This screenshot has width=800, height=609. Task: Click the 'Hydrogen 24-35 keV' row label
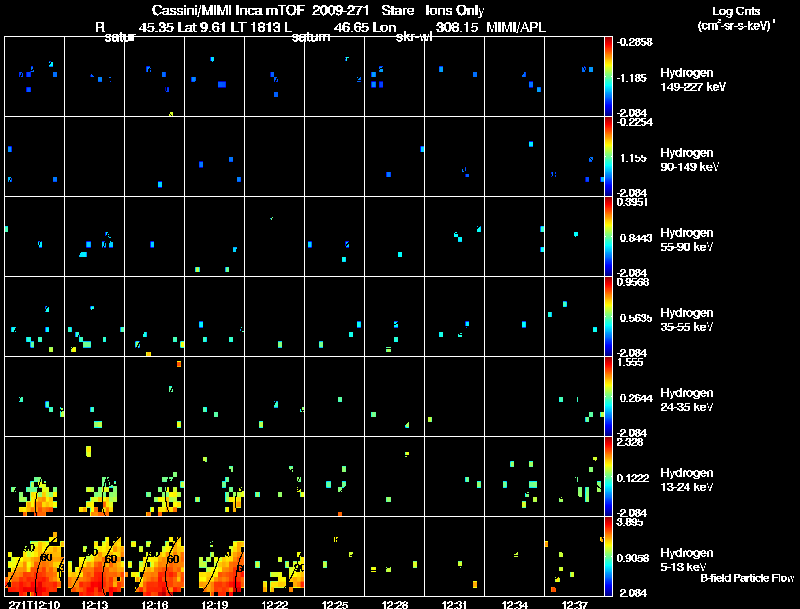pyautogui.click(x=686, y=400)
